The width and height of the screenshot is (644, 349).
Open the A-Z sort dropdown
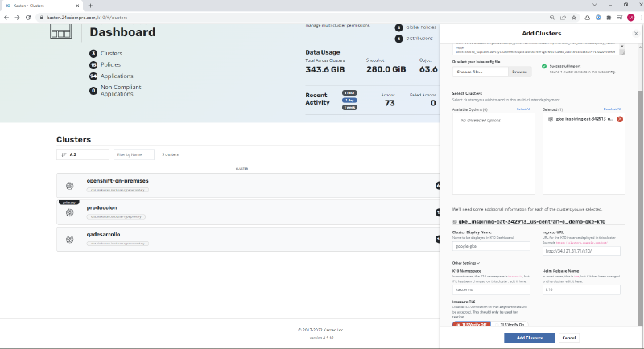click(83, 154)
